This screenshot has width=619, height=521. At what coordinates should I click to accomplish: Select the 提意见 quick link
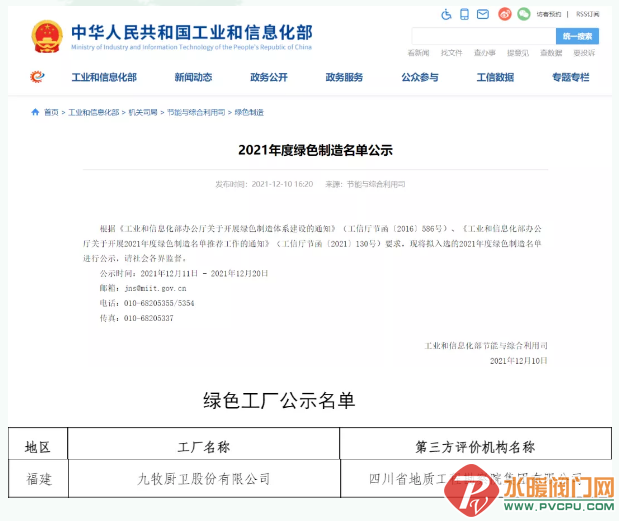pos(518,53)
